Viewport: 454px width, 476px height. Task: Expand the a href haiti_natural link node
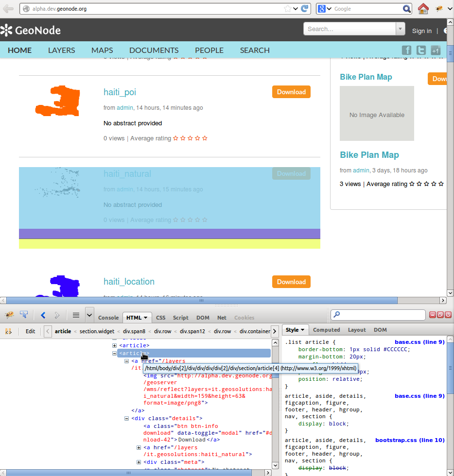click(x=139, y=447)
